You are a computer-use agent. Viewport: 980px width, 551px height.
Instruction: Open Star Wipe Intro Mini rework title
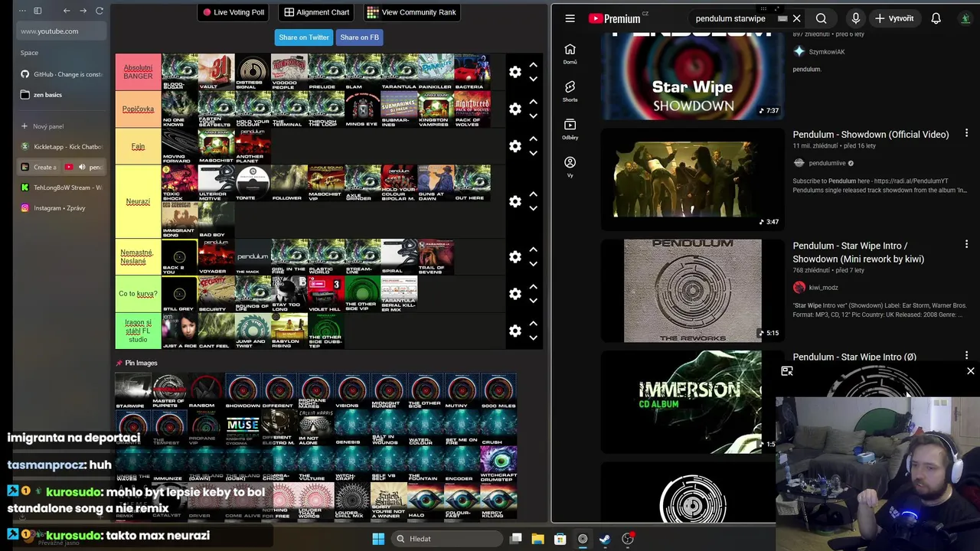coord(858,253)
